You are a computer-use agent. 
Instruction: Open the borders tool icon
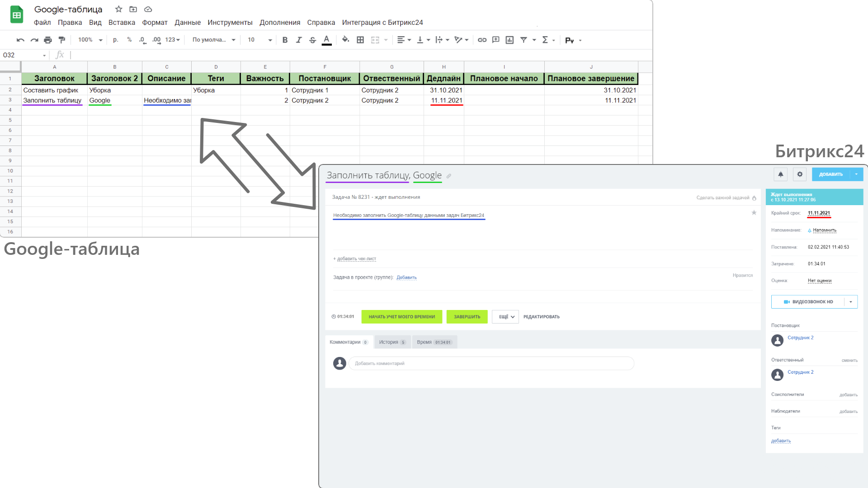360,40
